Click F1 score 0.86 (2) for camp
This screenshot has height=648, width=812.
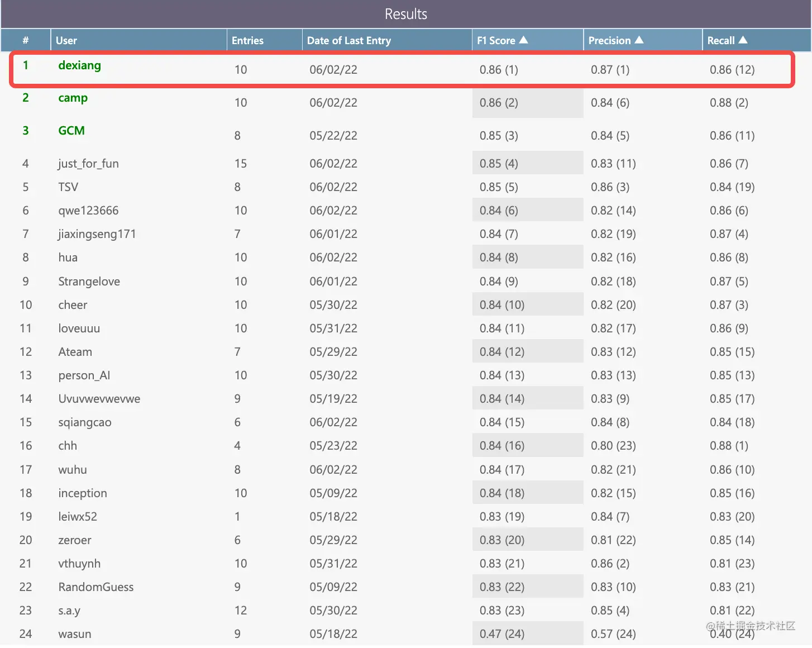pyautogui.click(x=499, y=103)
